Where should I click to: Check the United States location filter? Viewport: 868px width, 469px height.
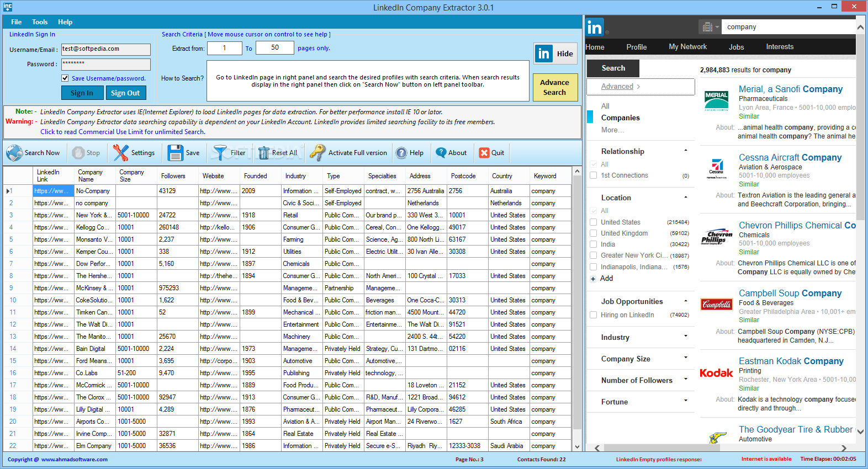click(x=594, y=222)
